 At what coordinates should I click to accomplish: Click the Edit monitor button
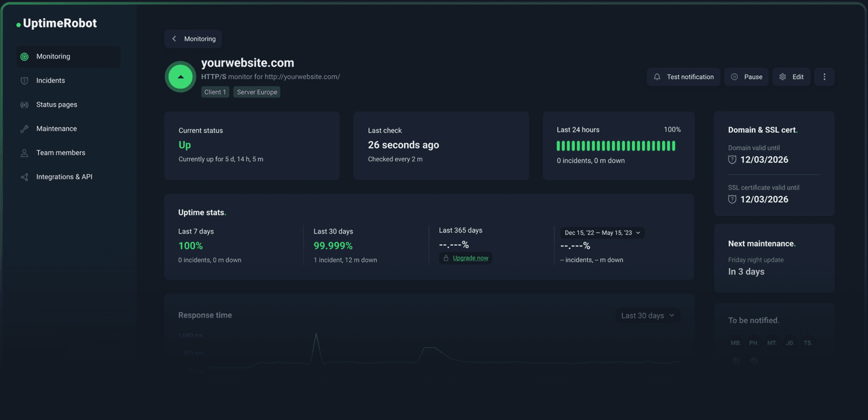click(791, 77)
